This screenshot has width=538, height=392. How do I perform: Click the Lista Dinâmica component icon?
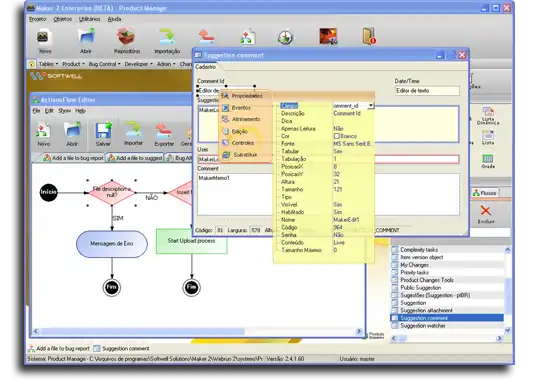point(488,112)
